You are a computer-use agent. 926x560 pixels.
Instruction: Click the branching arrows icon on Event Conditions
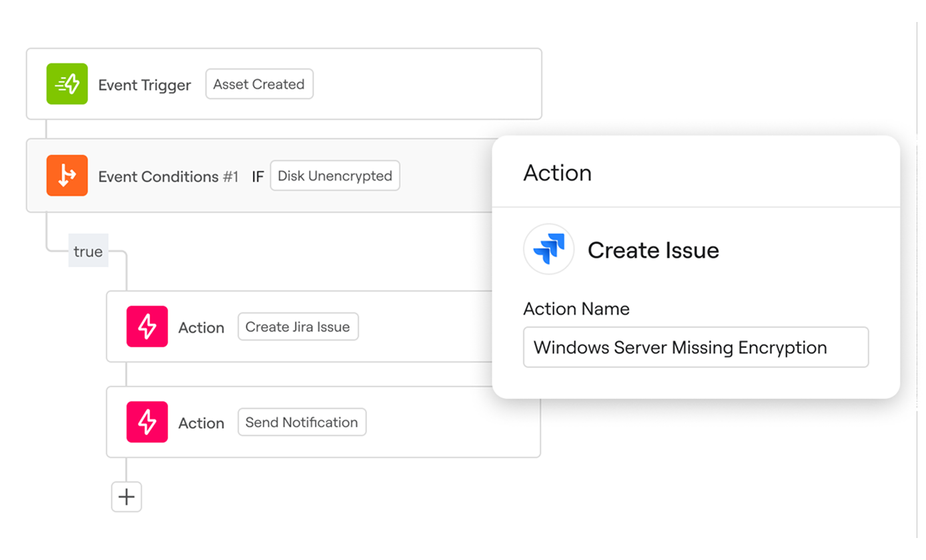pos(67,175)
